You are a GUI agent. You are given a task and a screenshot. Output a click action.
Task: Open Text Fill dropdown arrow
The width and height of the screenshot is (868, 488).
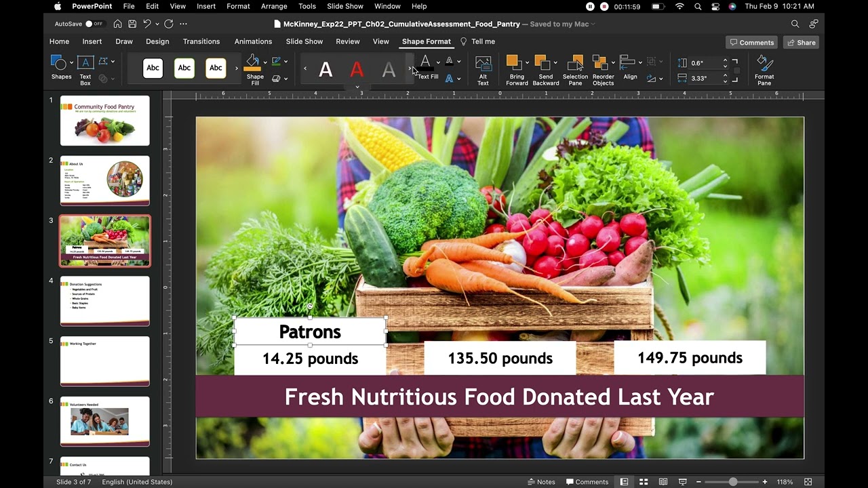point(437,62)
